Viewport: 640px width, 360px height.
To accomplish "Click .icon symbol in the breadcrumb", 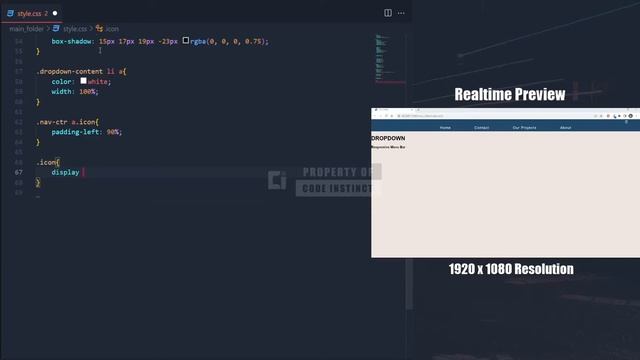I will click(112, 29).
